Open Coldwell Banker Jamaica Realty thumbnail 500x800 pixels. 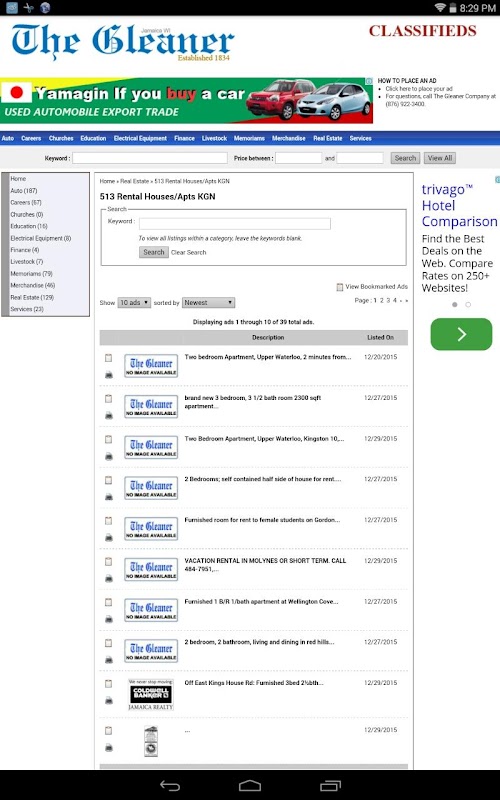[x=151, y=694]
